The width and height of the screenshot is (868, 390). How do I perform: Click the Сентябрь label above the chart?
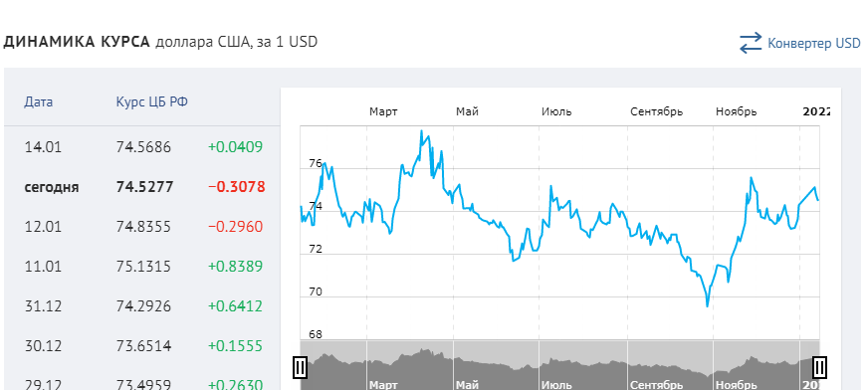pyautogui.click(x=657, y=111)
